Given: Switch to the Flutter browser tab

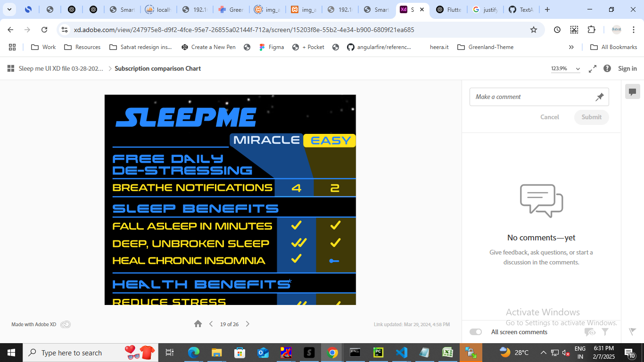Looking at the screenshot, I should click(449, 9).
